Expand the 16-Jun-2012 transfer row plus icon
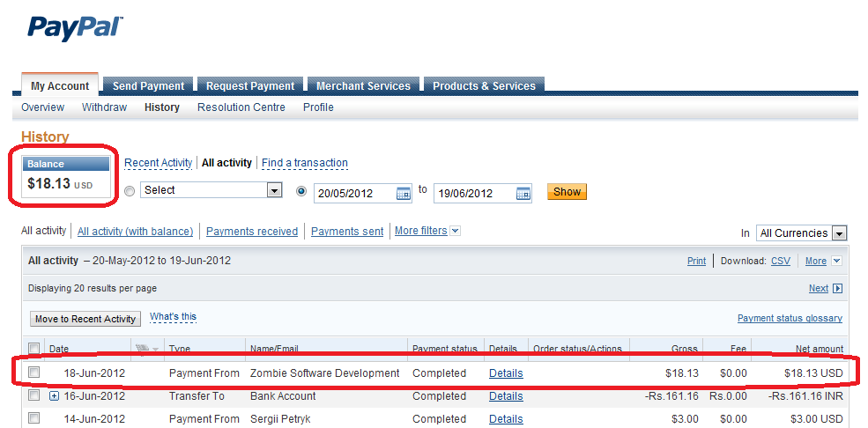 pyautogui.click(x=54, y=396)
